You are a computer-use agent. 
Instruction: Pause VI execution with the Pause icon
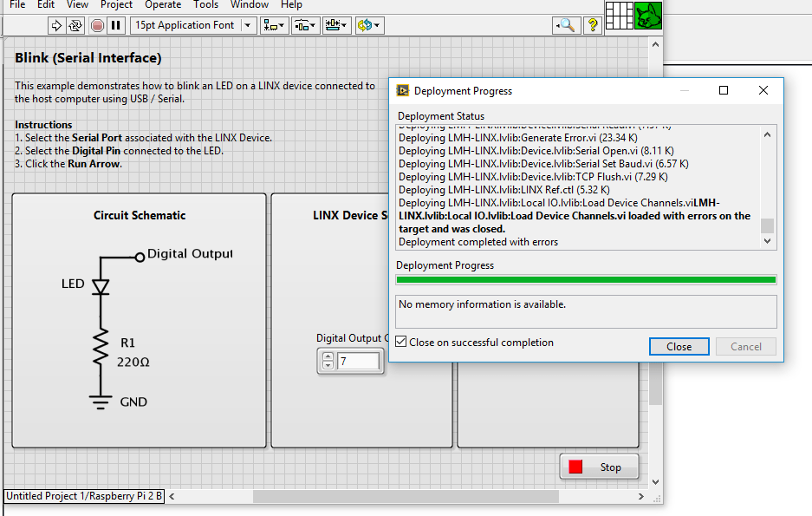pyautogui.click(x=114, y=25)
